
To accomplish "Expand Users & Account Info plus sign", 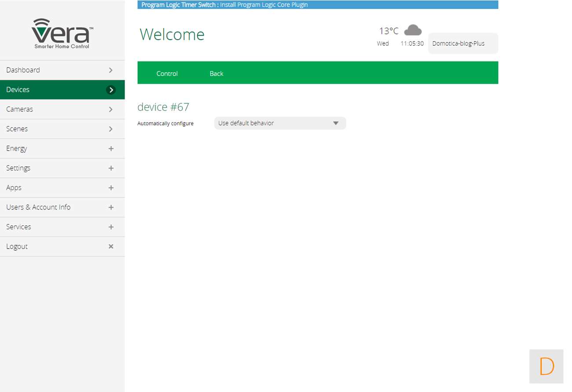I will (111, 207).
